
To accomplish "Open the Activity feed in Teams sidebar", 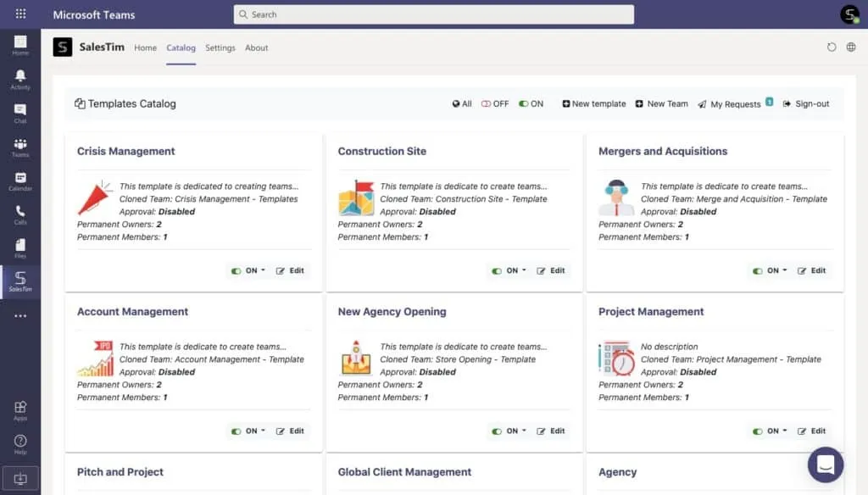I will click(19, 76).
